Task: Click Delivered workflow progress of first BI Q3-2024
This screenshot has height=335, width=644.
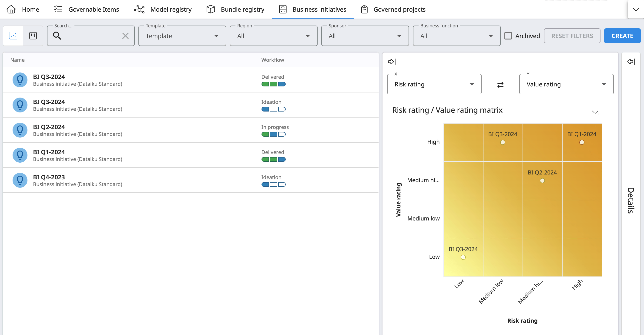Action: point(274,84)
